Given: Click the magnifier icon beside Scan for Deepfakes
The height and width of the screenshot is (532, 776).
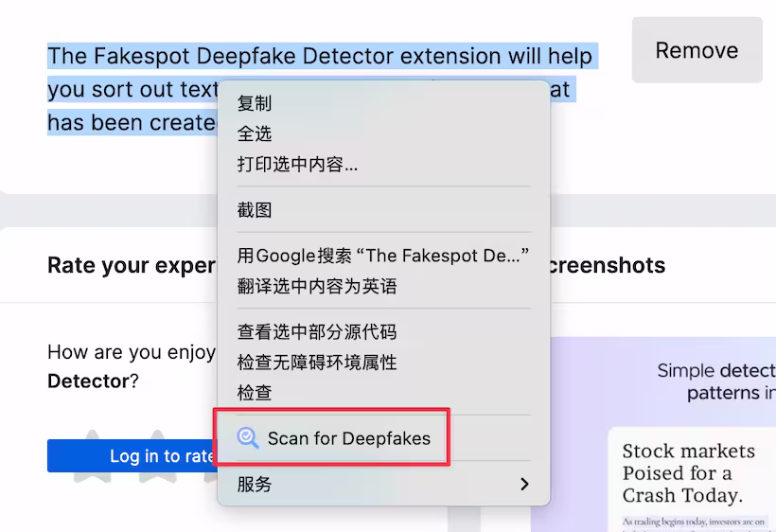Looking at the screenshot, I should (x=248, y=437).
